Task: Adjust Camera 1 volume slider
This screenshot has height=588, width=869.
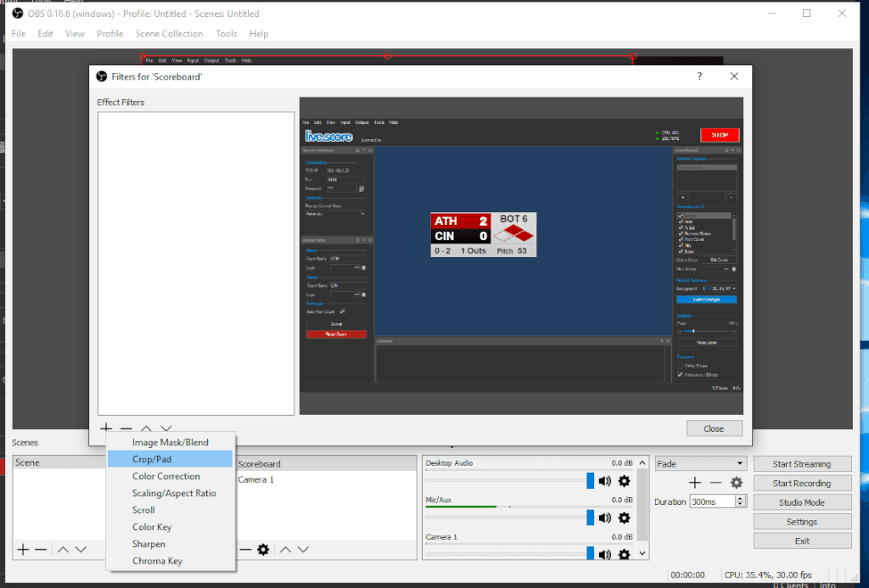Action: 591,553
